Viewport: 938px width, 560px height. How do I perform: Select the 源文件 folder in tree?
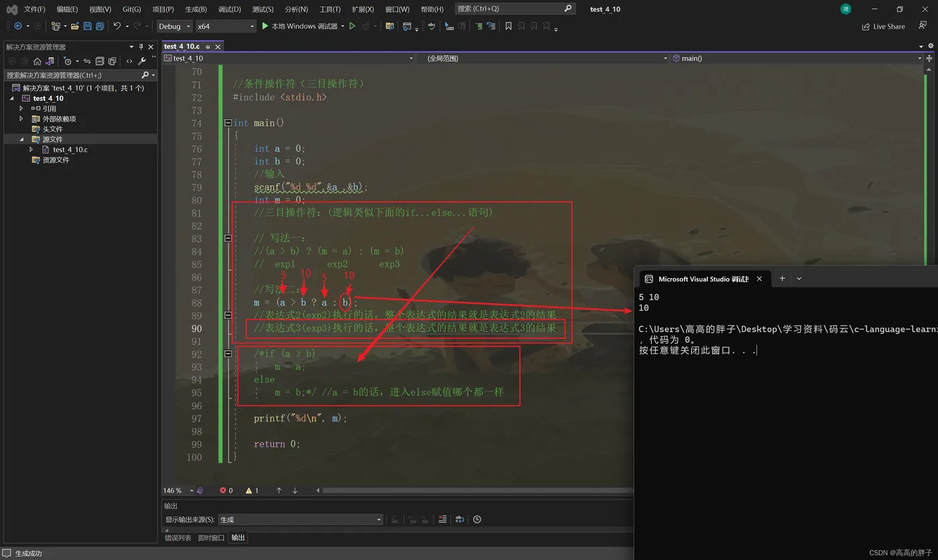pos(52,139)
